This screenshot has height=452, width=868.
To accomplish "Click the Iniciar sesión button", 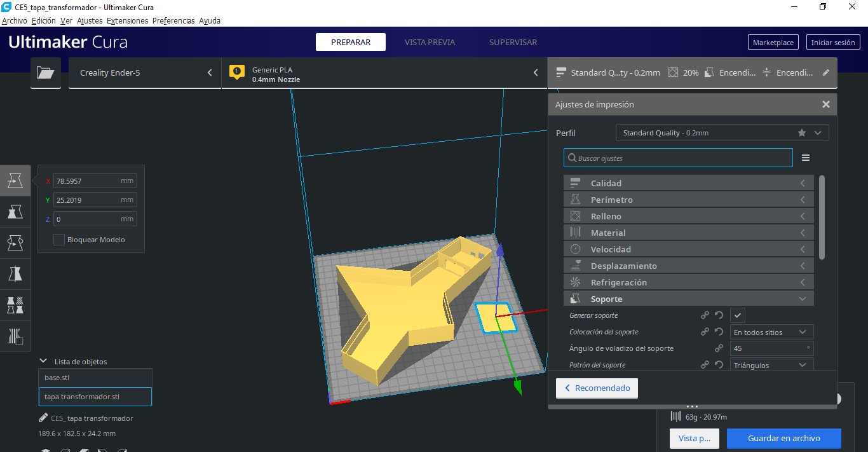I will pos(833,43).
